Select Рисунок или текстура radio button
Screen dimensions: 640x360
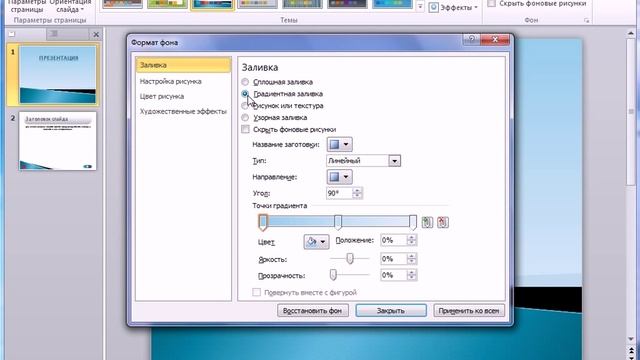click(x=245, y=106)
